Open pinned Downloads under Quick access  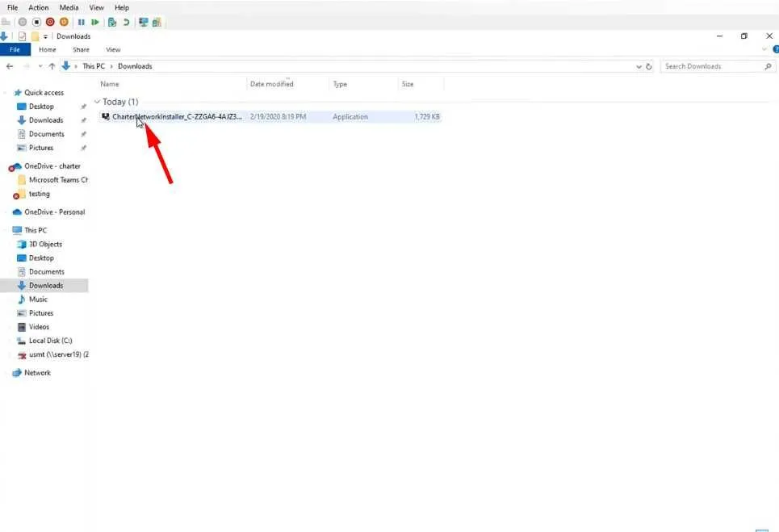coord(46,120)
